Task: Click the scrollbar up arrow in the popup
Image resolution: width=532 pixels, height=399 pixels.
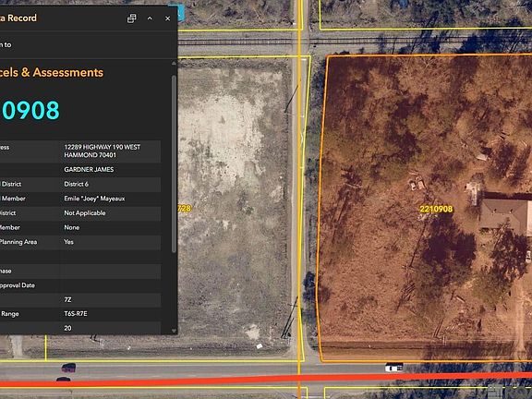Action: 174,64
